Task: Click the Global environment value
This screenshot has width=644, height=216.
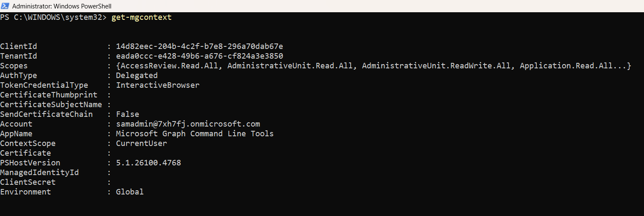Action: tap(130, 192)
